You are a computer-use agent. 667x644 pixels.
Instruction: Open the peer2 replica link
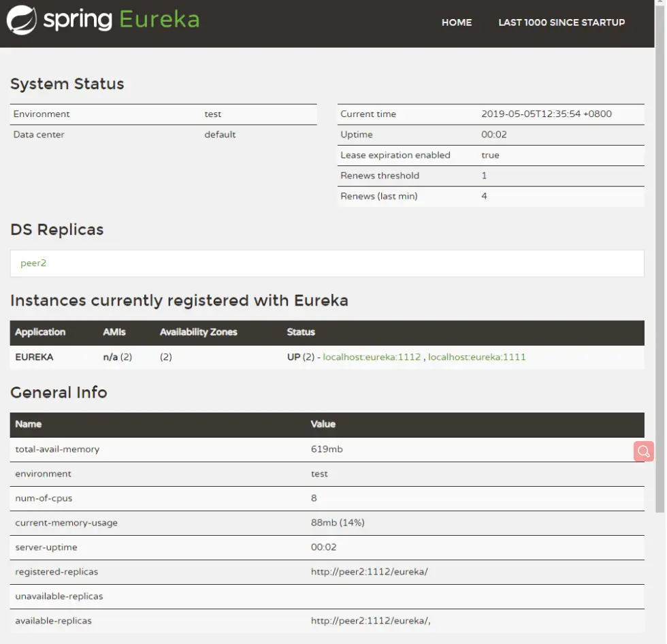pyautogui.click(x=33, y=263)
